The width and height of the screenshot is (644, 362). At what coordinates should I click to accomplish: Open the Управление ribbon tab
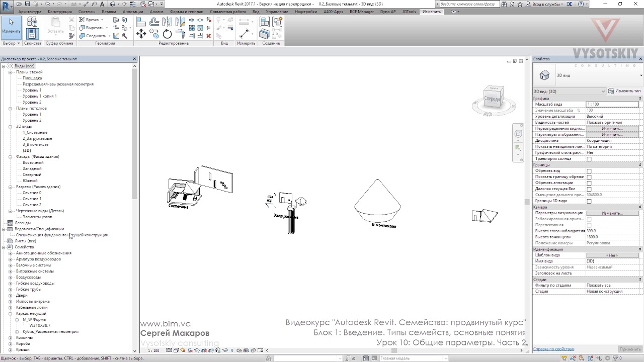coord(277,12)
